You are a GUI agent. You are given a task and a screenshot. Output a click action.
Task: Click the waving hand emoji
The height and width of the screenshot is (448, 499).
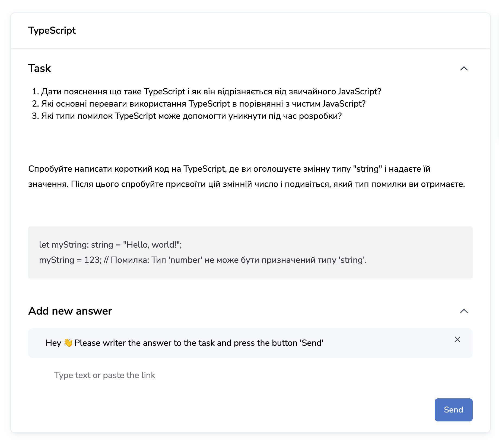68,343
